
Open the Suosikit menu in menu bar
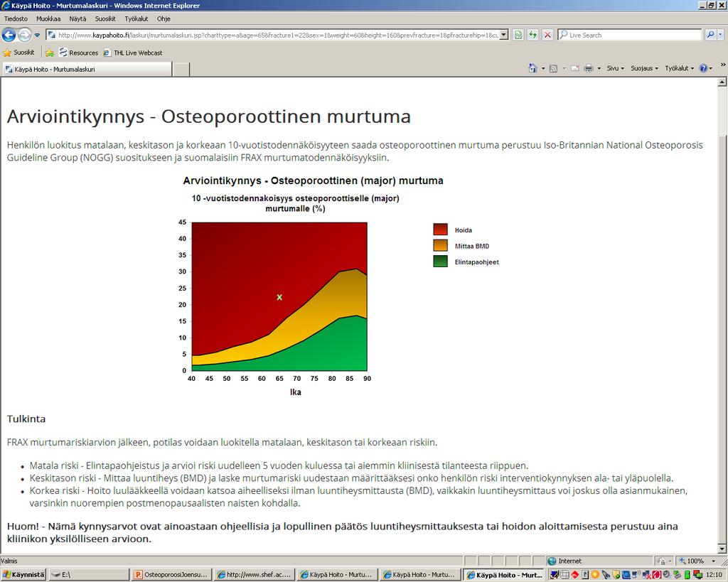click(x=105, y=18)
